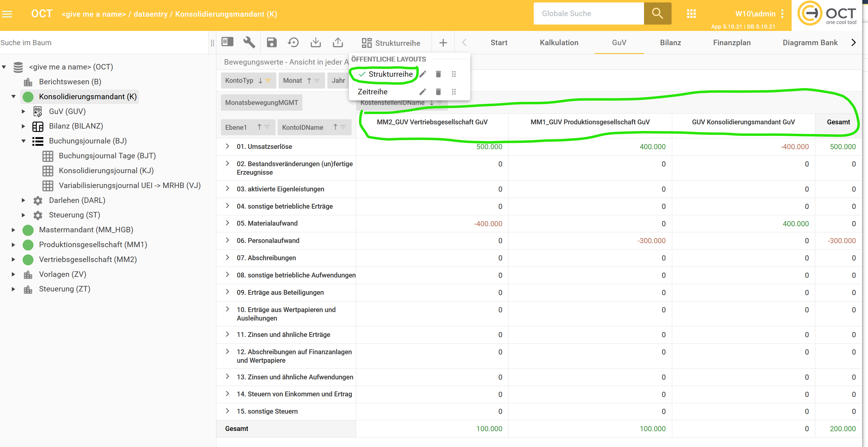
Task: Open the apps grid icon
Action: pyautogui.click(x=691, y=14)
